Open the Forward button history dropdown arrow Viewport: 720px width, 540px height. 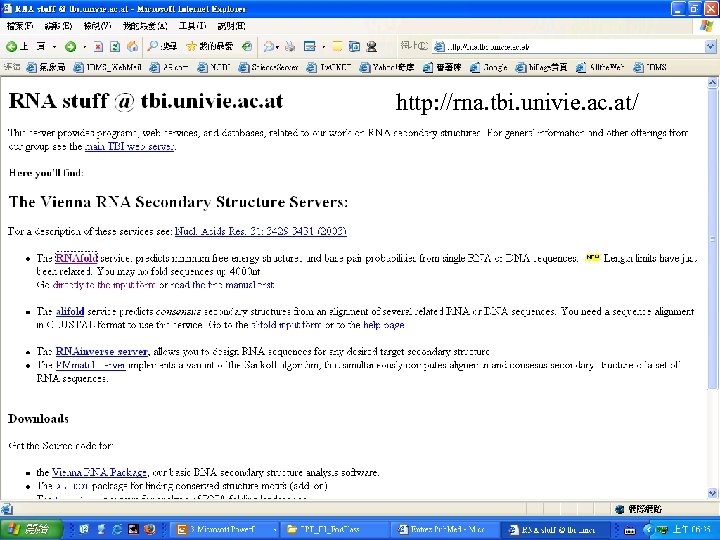click(84, 46)
